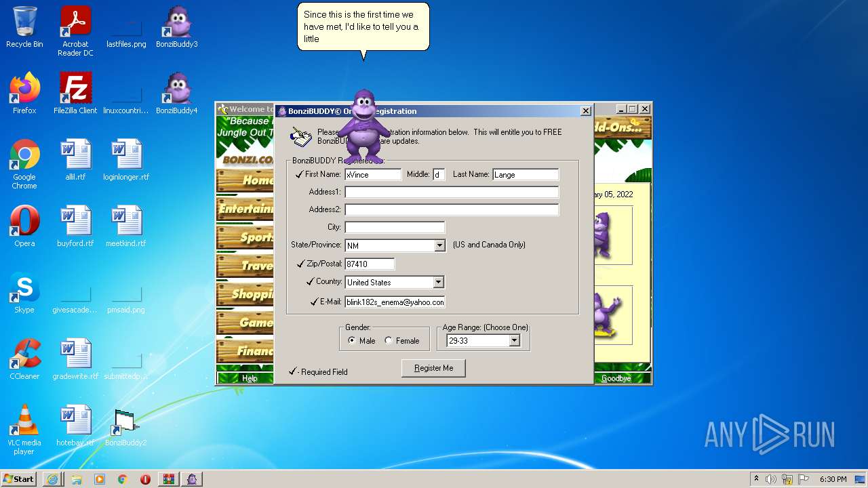The image size is (868, 488).
Task: Show hidden icons in system tray
Action: click(x=756, y=479)
